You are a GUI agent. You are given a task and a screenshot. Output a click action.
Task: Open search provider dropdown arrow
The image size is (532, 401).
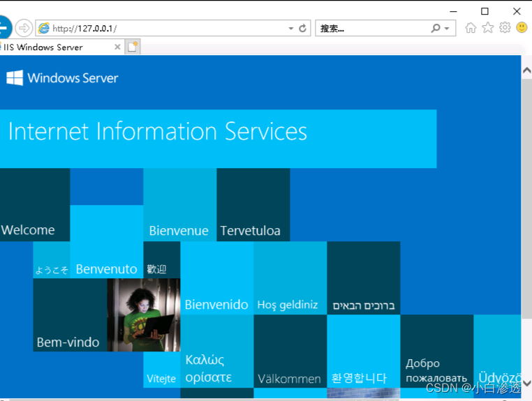click(x=447, y=29)
